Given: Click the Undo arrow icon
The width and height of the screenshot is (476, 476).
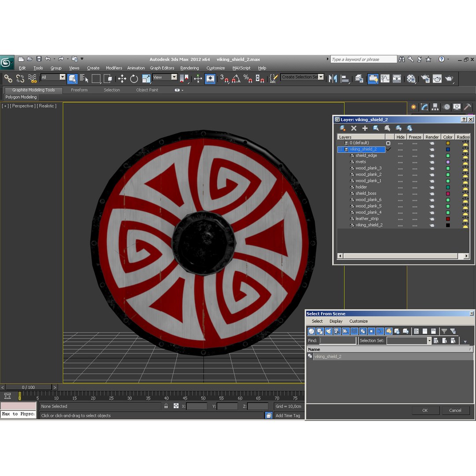Looking at the screenshot, I should click(x=48, y=59).
